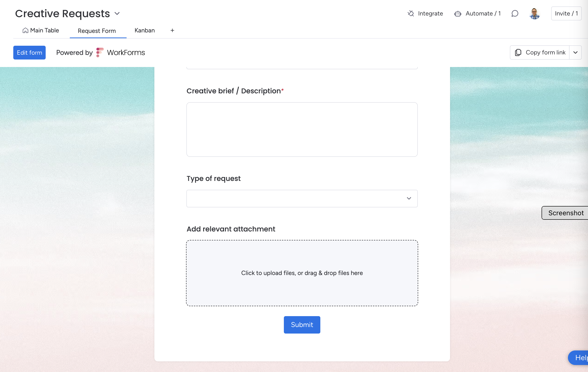The width and height of the screenshot is (588, 372).
Task: Select the Request Form tab
Action: [x=97, y=31]
